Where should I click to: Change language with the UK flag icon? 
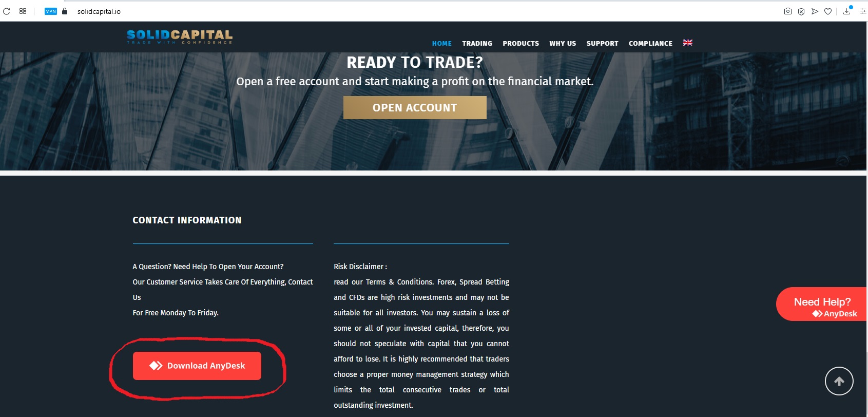(x=688, y=43)
